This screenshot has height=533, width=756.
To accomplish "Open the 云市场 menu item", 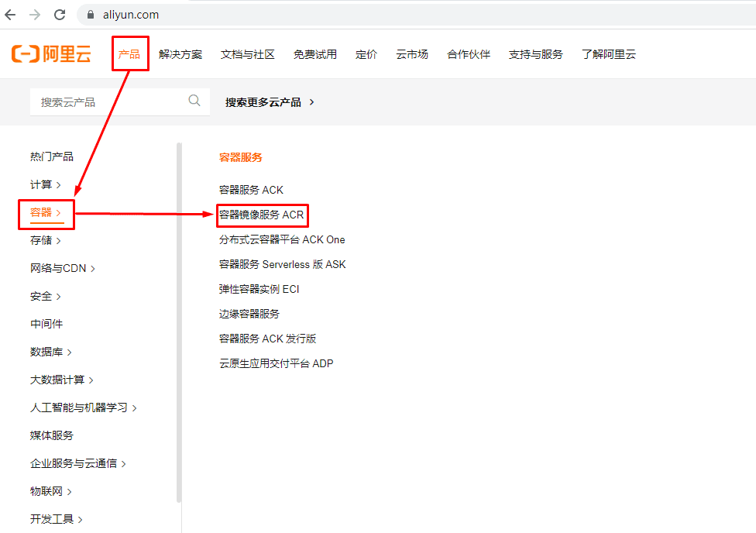I will 412,54.
